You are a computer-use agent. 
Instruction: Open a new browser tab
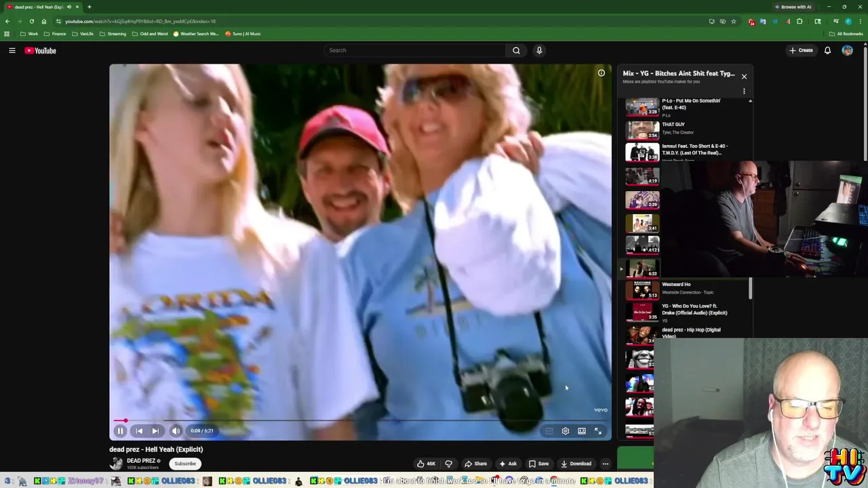(89, 7)
